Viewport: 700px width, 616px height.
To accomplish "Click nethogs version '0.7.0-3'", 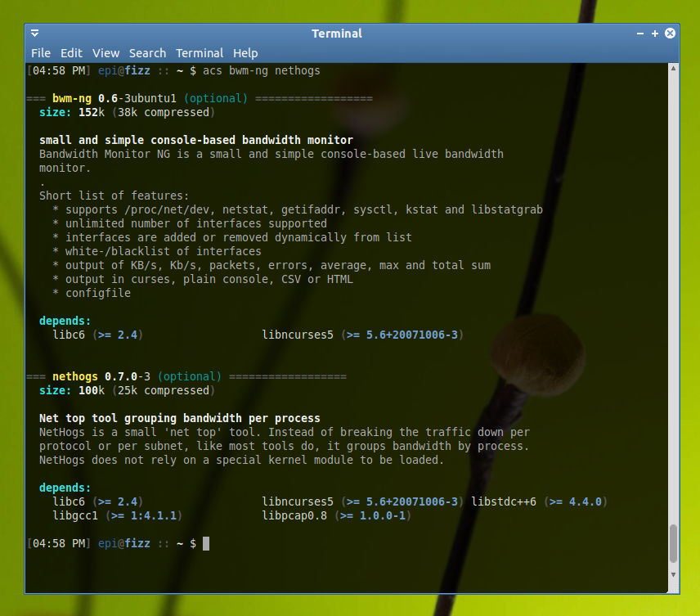I will coord(128,376).
